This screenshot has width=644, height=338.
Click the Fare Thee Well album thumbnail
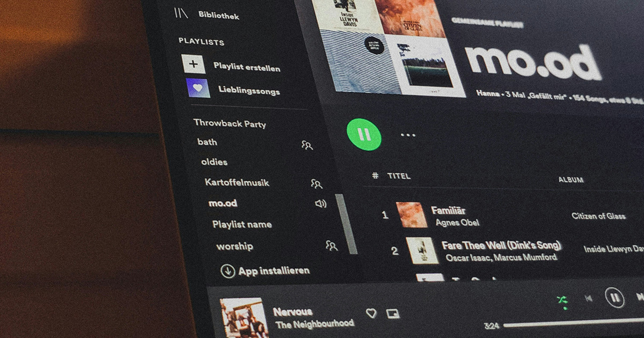(422, 251)
